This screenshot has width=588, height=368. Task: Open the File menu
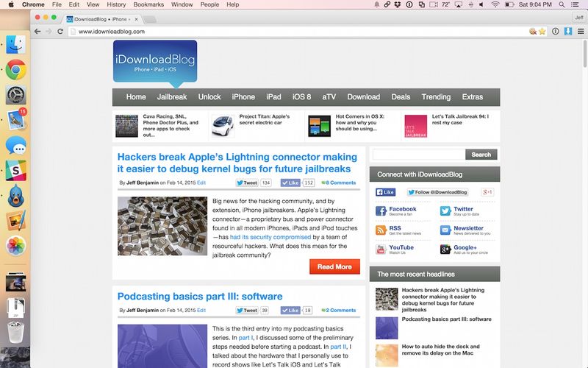[x=57, y=4]
